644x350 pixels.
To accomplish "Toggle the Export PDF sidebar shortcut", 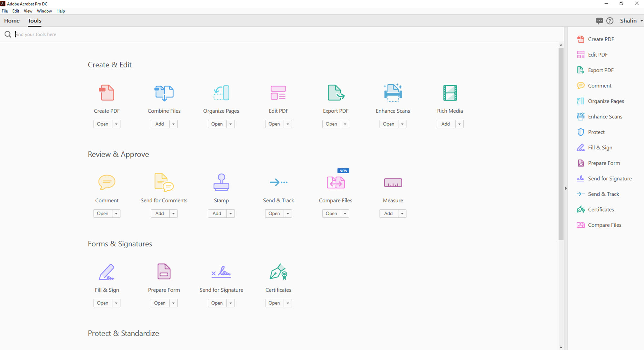I will [600, 70].
